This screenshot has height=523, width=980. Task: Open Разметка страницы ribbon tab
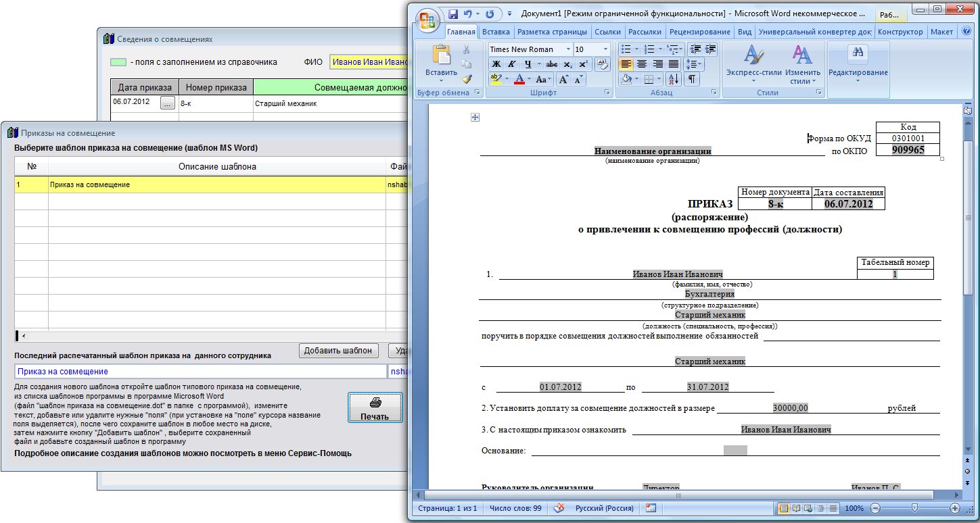click(552, 32)
